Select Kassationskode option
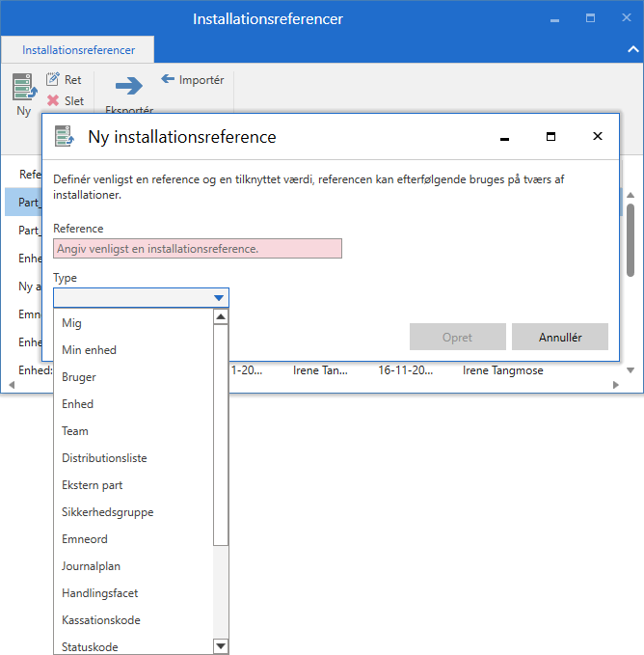The height and width of the screenshot is (655, 644). (x=134, y=620)
